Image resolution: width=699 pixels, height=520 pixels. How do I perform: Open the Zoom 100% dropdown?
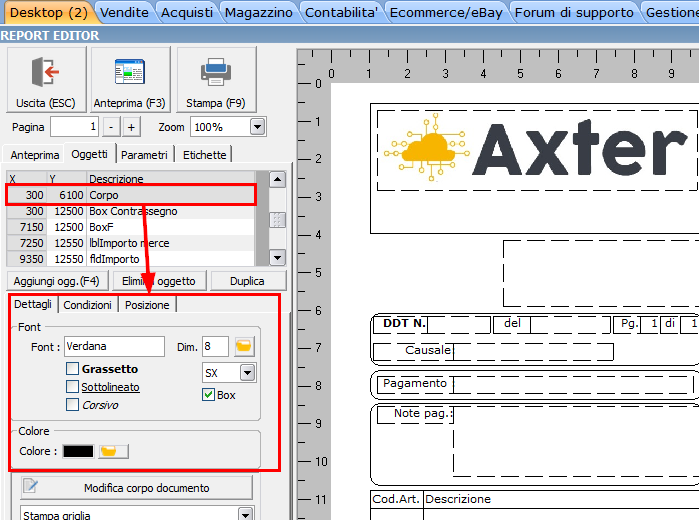257,127
